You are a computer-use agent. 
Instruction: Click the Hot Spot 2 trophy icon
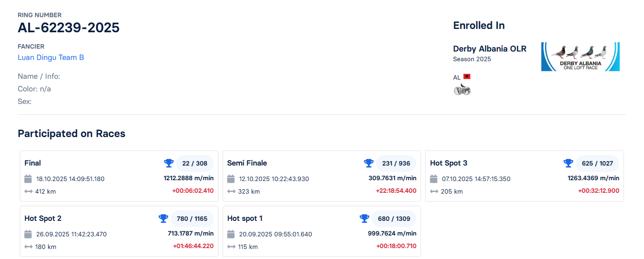[x=163, y=218]
